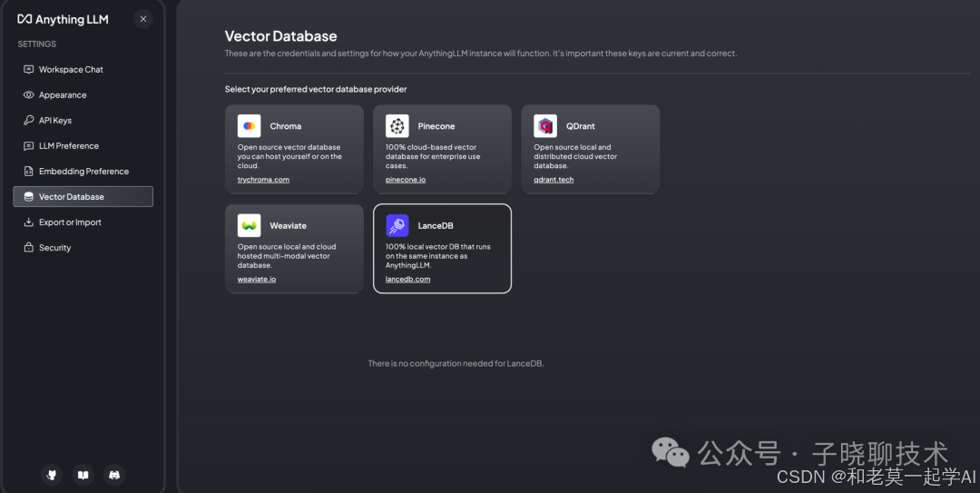Viewport: 980px width, 493px height.
Task: Click 'There is no configuration needed' message
Action: coord(456,363)
